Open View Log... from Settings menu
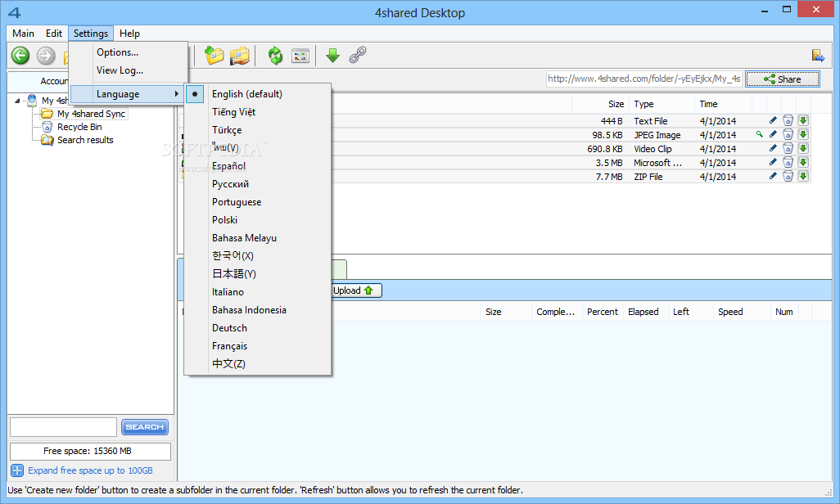This screenshot has width=840, height=504. [128, 70]
